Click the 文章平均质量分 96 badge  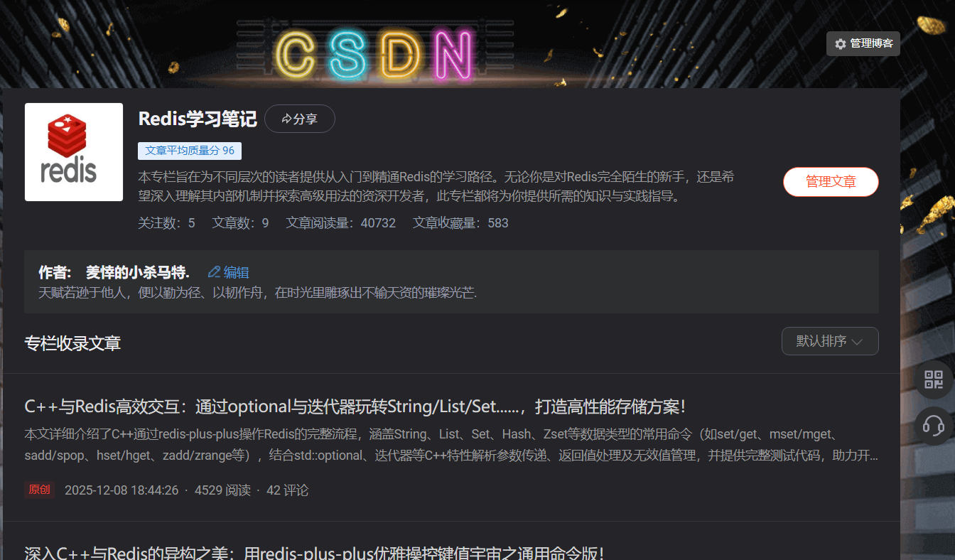[190, 151]
